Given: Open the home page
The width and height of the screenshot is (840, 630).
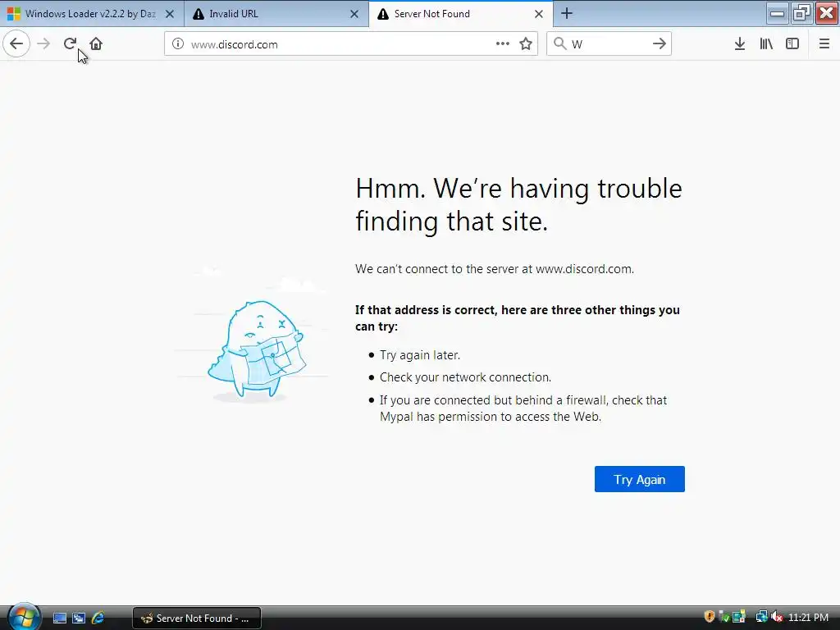Looking at the screenshot, I should click(x=96, y=43).
